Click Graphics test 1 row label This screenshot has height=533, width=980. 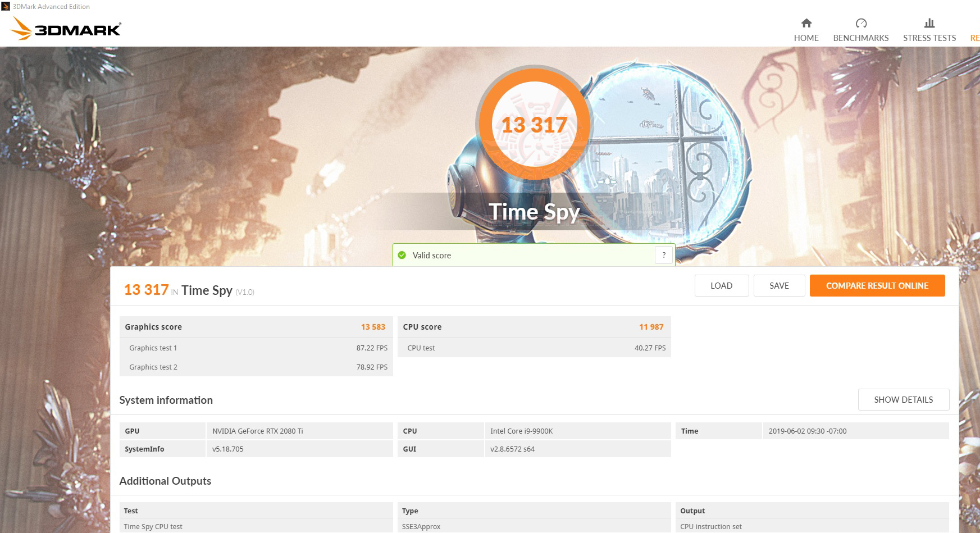pyautogui.click(x=153, y=348)
